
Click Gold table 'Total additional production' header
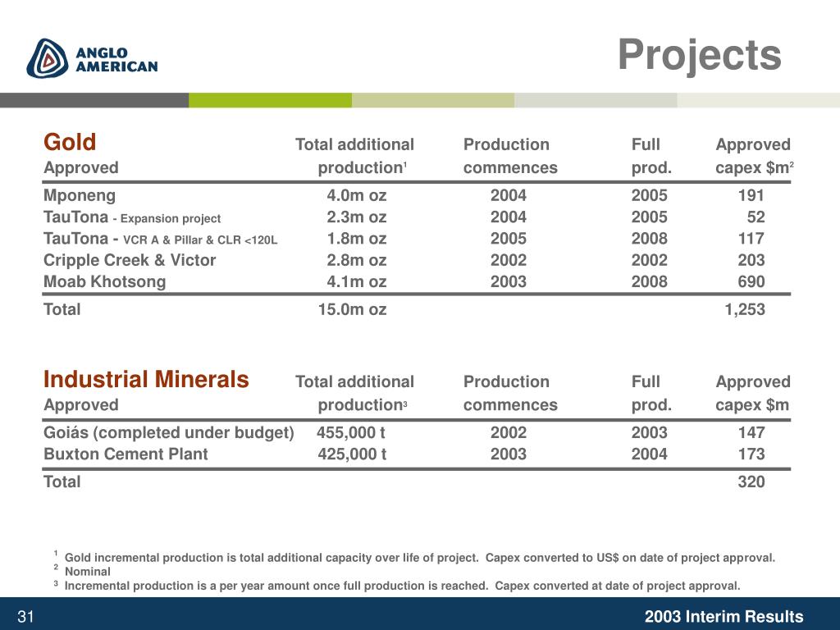point(354,156)
